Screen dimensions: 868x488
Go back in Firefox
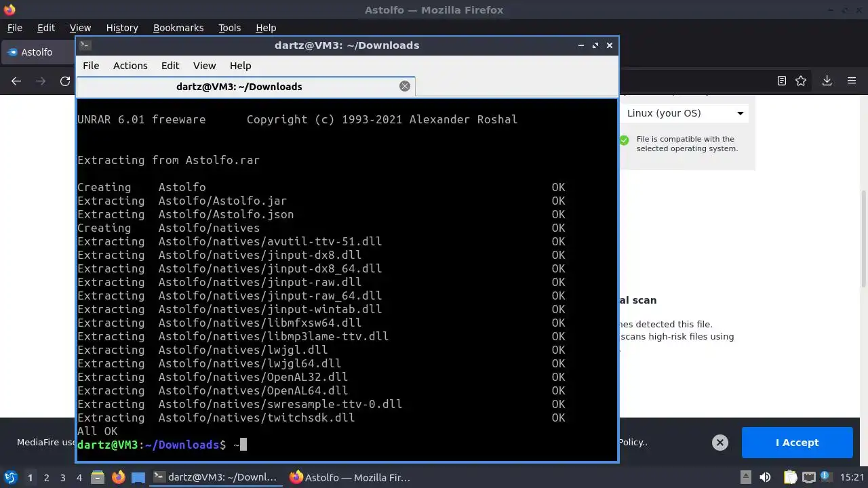[x=16, y=81]
